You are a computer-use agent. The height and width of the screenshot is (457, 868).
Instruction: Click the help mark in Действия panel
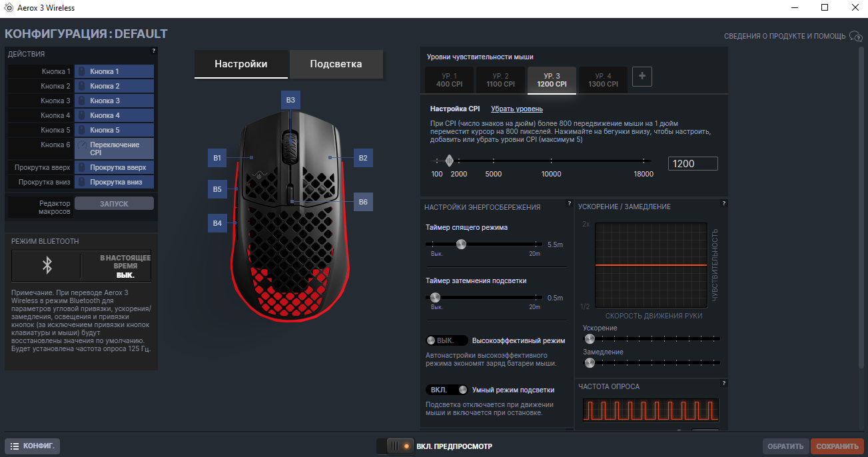[x=153, y=51]
